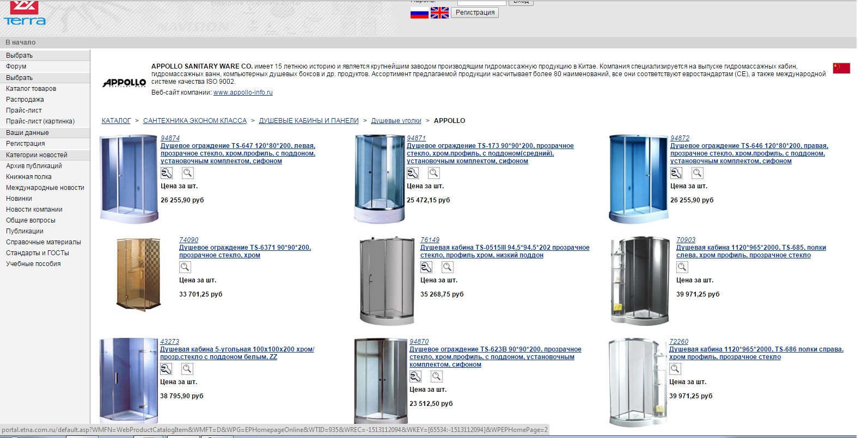Open product code link 72260
This screenshot has height=438, width=868.
point(678,342)
